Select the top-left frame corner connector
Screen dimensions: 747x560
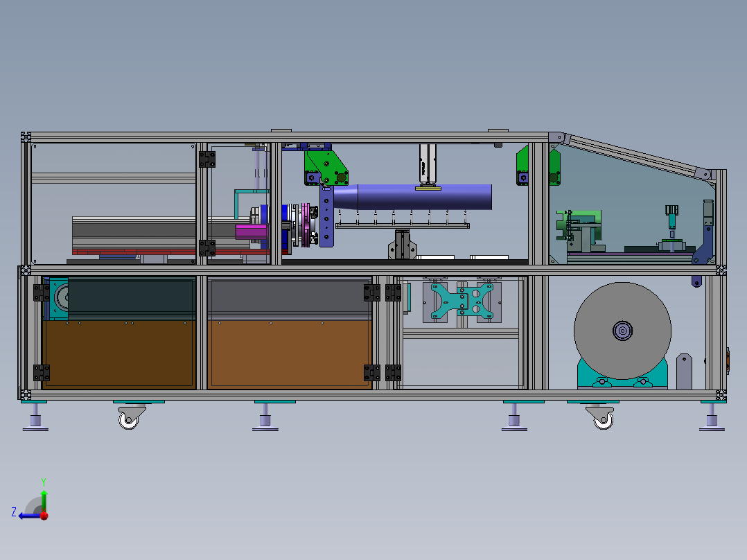coord(26,137)
